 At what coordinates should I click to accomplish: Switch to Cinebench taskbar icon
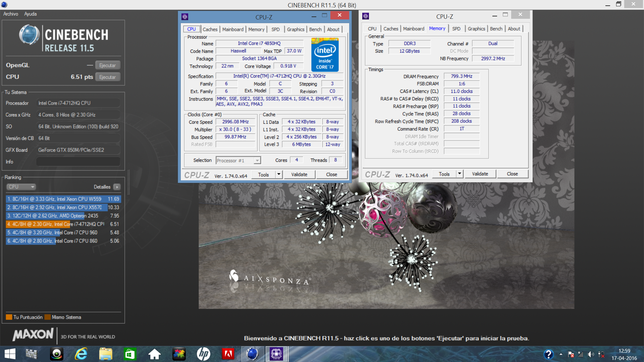(252, 354)
